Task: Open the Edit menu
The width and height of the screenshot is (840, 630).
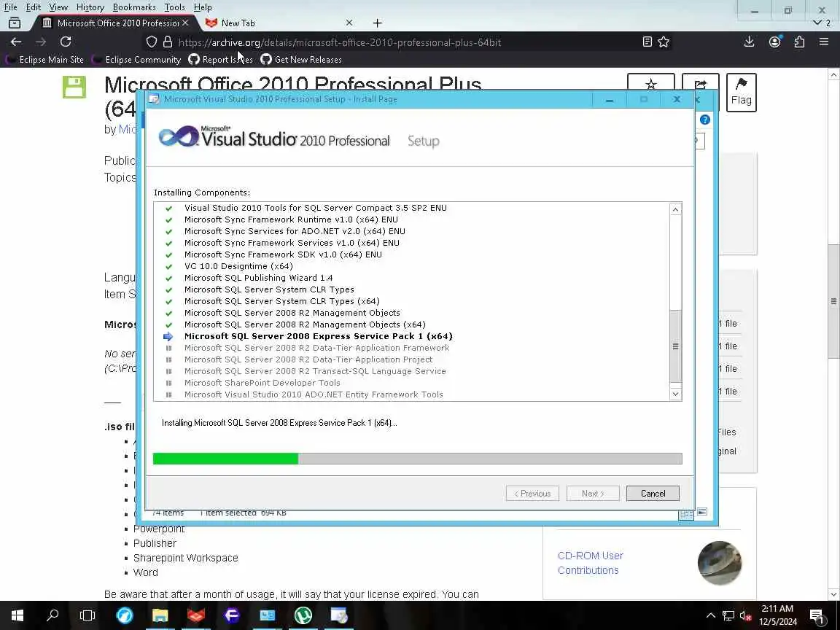Action: point(34,7)
